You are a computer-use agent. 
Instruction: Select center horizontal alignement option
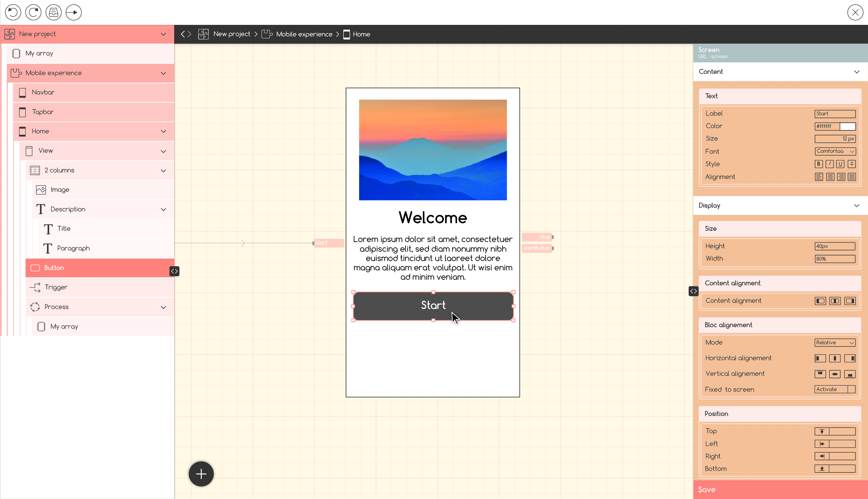[834, 358]
